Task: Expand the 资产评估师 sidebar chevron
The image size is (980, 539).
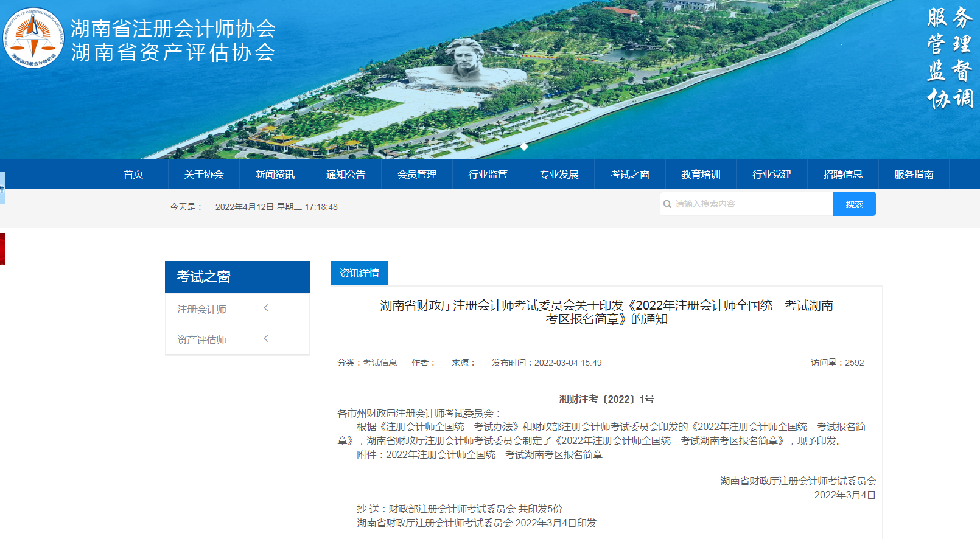Action: pos(266,339)
